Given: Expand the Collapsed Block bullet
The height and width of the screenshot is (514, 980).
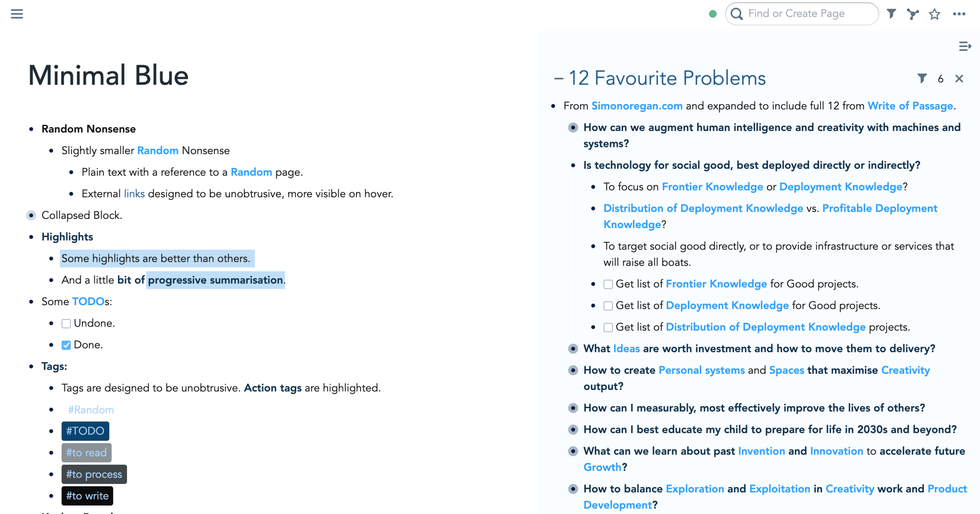Looking at the screenshot, I should click(31, 215).
